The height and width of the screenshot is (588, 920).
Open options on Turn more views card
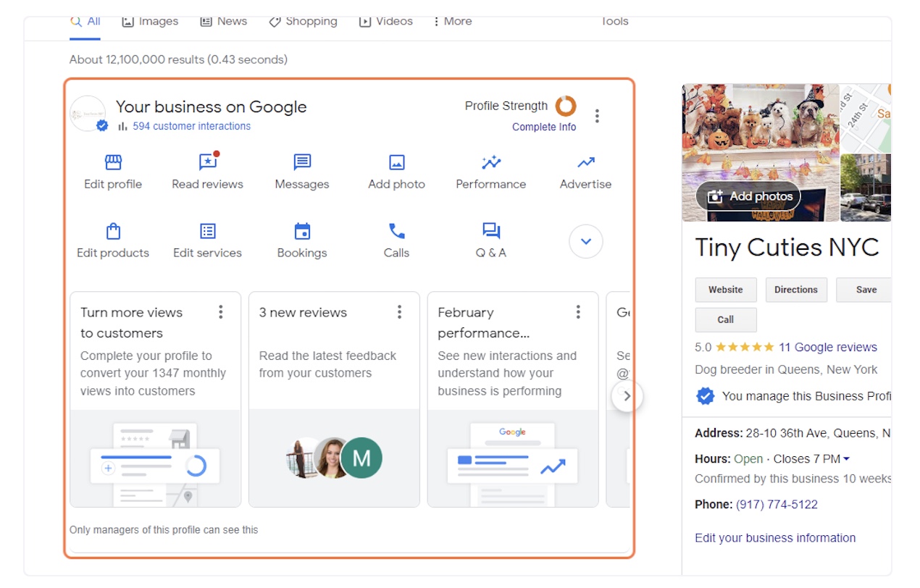click(221, 312)
